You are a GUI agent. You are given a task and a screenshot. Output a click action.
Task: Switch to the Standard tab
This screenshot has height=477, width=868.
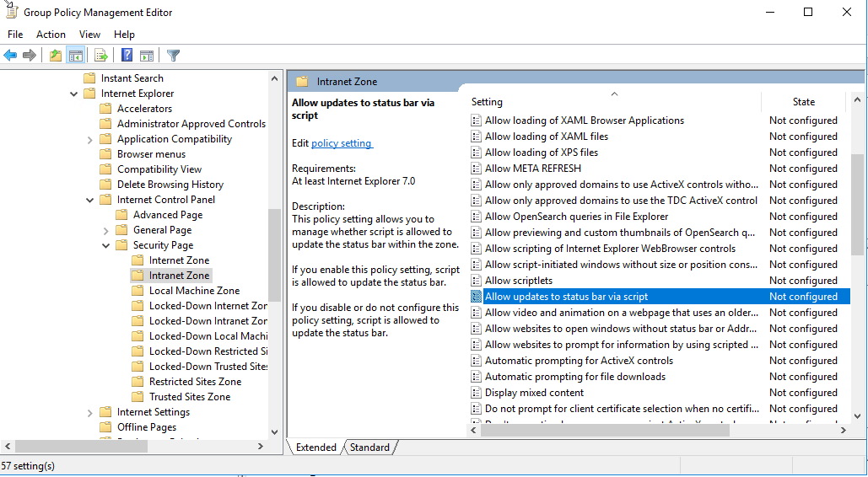369,448
